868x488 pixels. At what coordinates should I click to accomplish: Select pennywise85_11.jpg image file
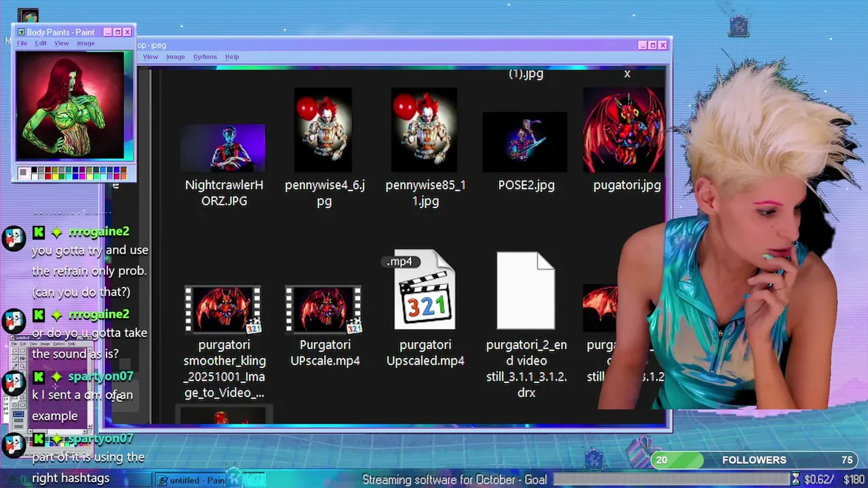[x=424, y=129]
